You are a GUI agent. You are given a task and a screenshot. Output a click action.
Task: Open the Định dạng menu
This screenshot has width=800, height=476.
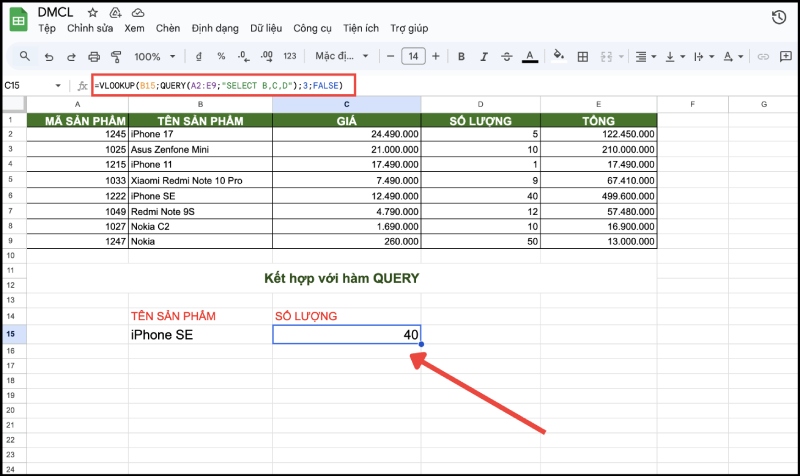pyautogui.click(x=215, y=29)
